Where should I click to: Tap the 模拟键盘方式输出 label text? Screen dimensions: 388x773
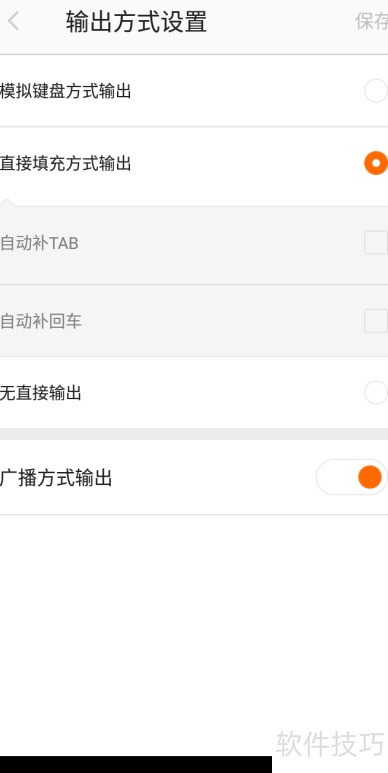coord(66,91)
